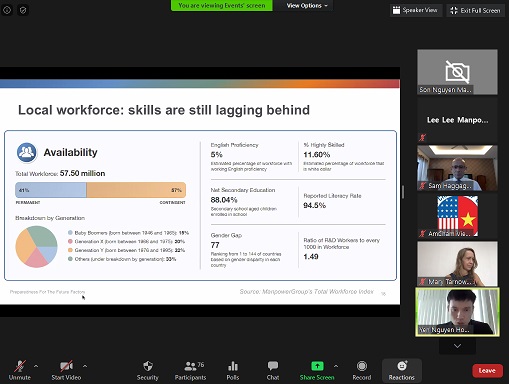Click the Start Video camera icon

tap(66, 366)
